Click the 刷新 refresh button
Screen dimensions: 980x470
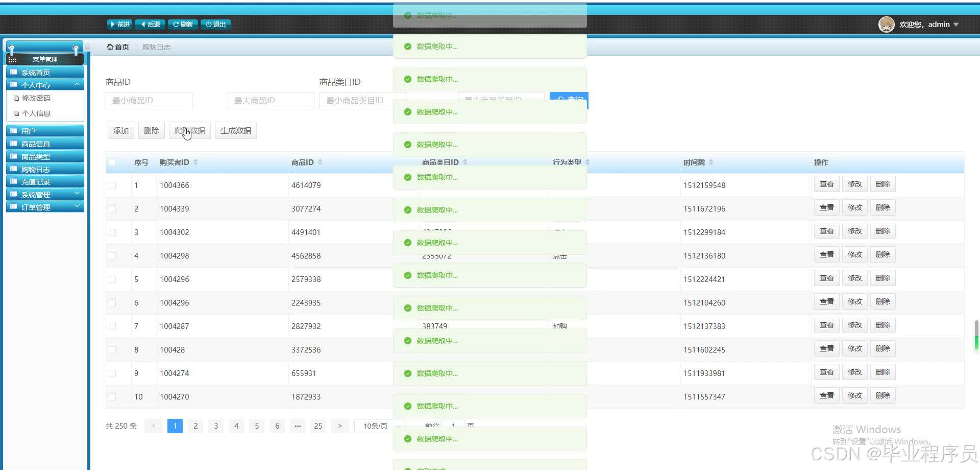click(183, 25)
